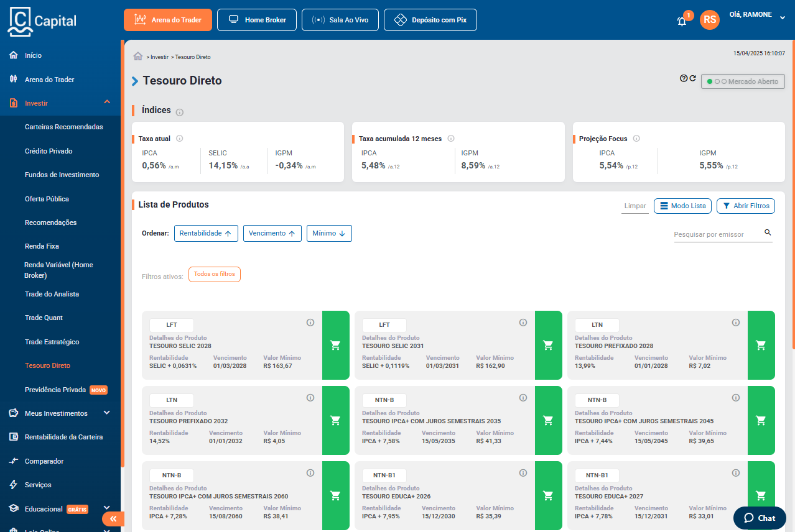Go to Sala Ao Vivo
Image resolution: width=795 pixels, height=532 pixels.
(x=340, y=20)
